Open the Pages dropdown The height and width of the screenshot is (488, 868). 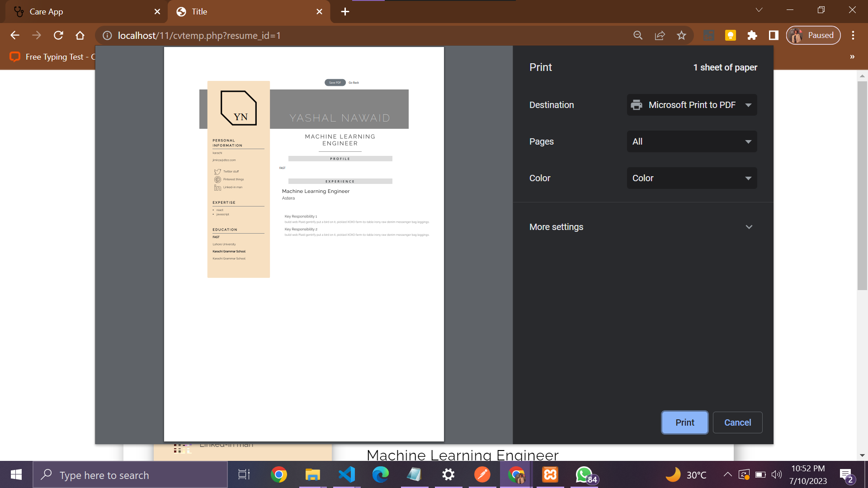coord(691,141)
